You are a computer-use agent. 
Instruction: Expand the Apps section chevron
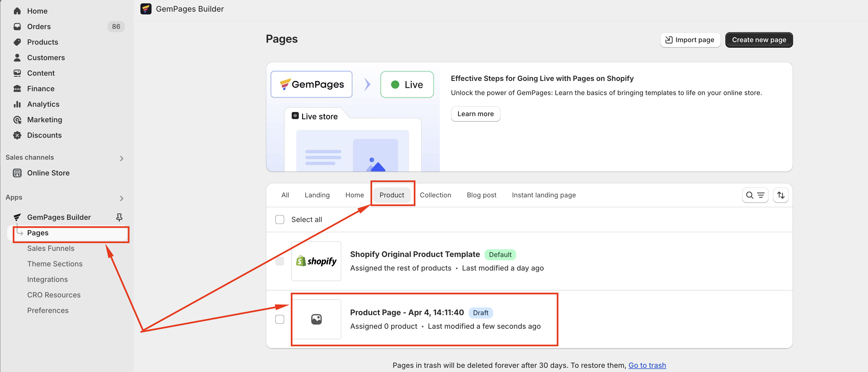point(121,198)
